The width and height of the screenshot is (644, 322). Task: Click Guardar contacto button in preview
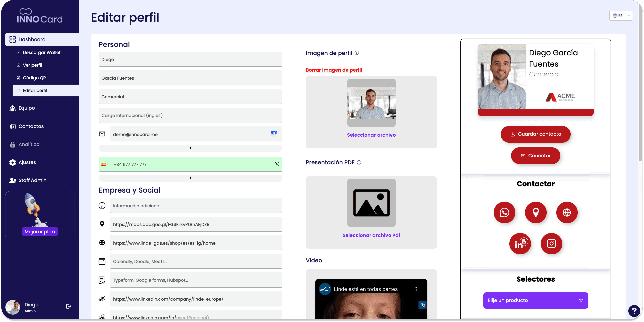click(535, 134)
